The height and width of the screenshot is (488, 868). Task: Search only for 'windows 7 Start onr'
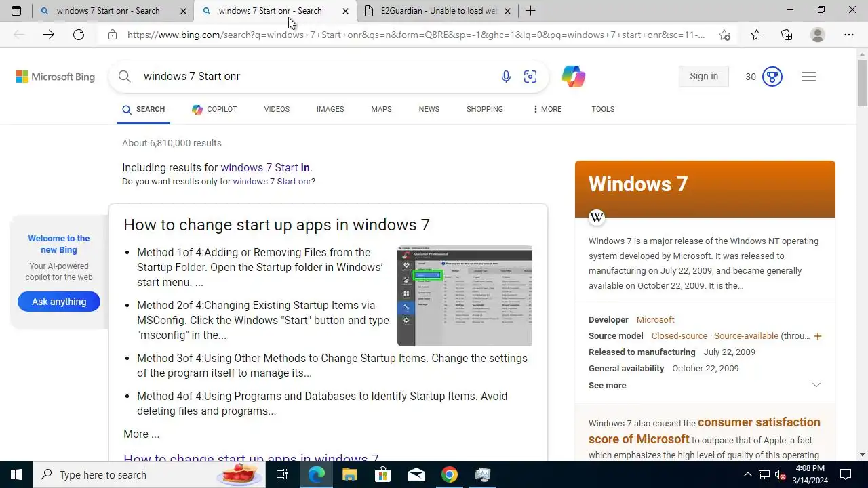273,182
